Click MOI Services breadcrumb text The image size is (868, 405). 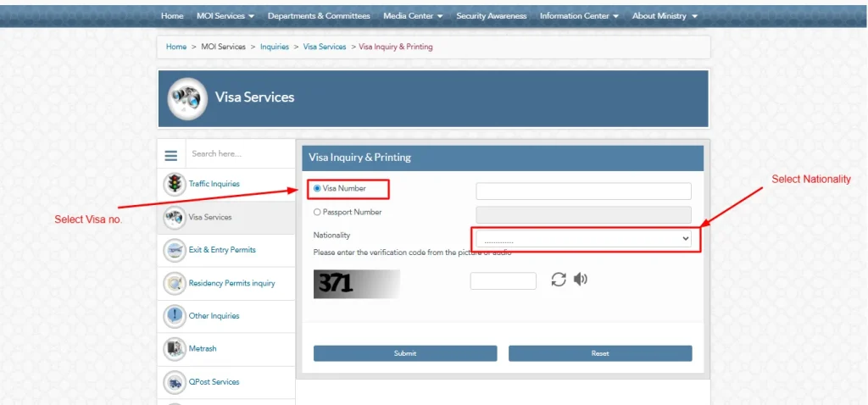tap(223, 47)
